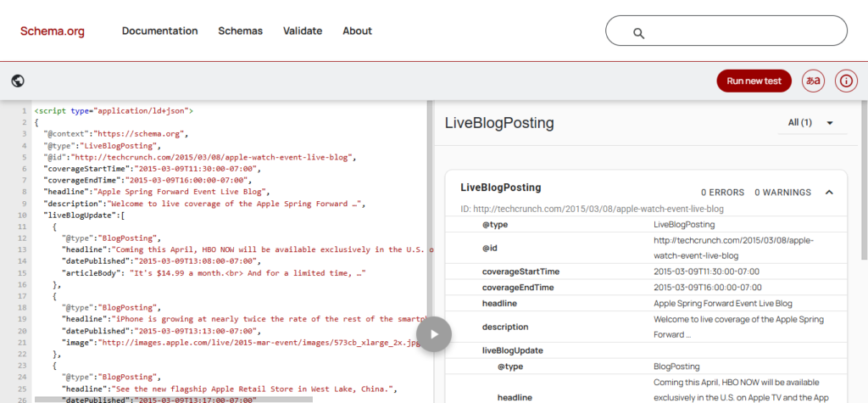Click the info circle icon
The width and height of the screenshot is (868, 403).
(x=845, y=81)
